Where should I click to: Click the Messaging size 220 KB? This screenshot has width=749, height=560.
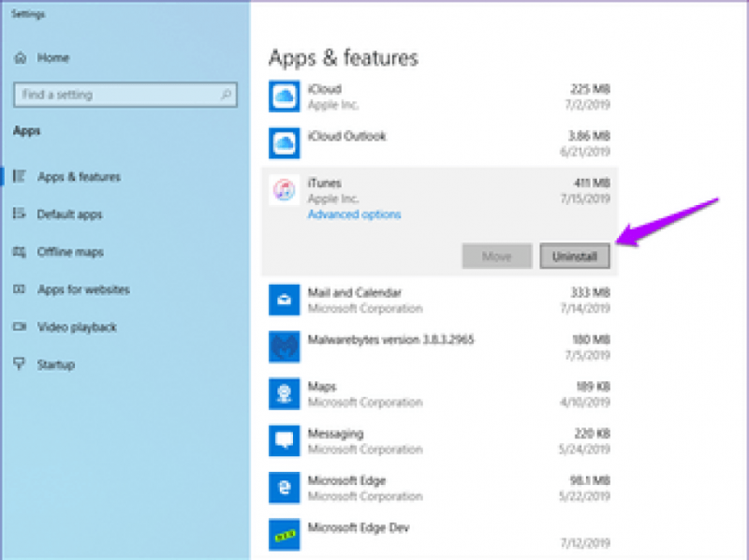[x=592, y=434]
